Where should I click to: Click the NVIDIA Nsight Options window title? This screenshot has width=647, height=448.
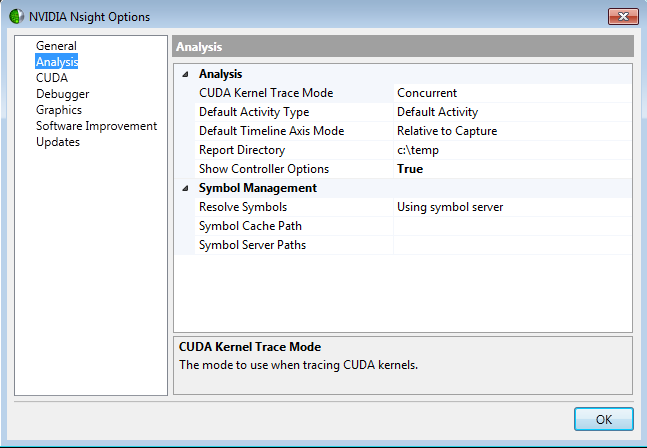pos(89,17)
